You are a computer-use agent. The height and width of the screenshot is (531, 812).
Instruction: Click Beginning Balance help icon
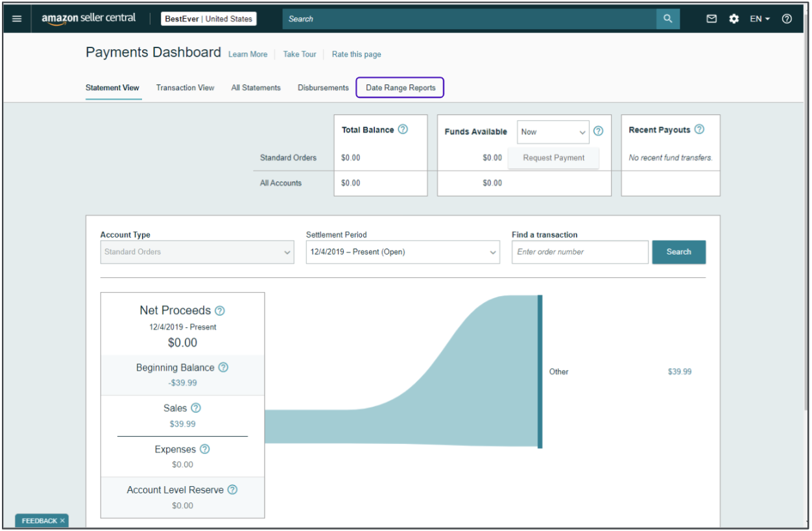coord(223,367)
